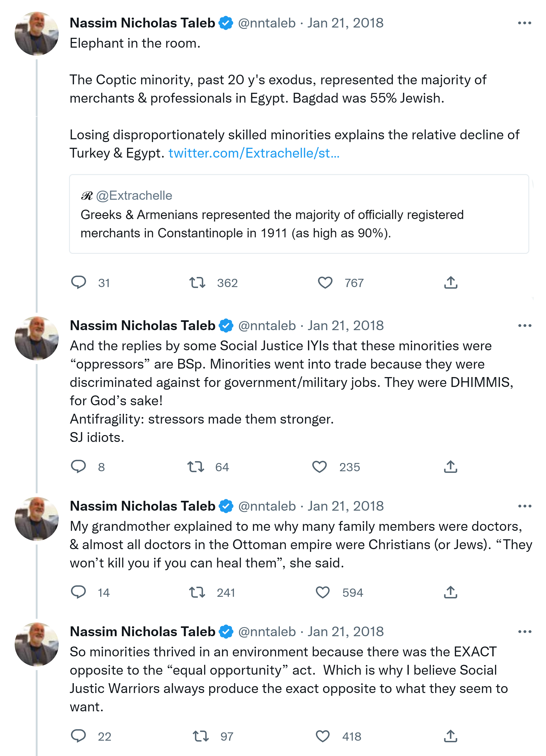This screenshot has width=546, height=756.
Task: Share the last tweet about equal opportunity
Action: (451, 736)
